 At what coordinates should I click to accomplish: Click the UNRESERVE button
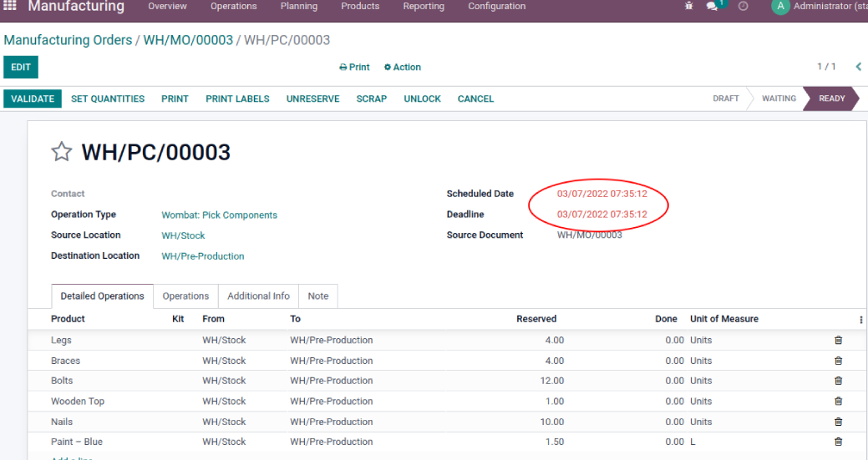click(x=312, y=99)
